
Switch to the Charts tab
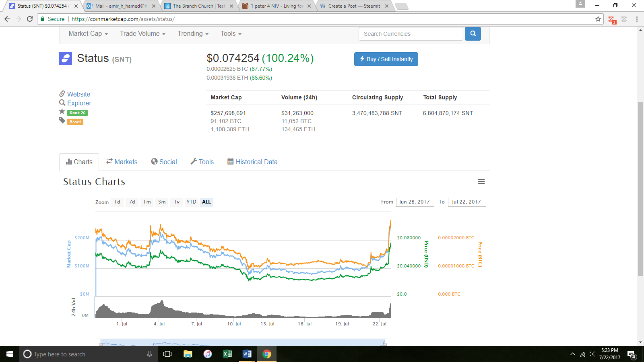tap(79, 162)
